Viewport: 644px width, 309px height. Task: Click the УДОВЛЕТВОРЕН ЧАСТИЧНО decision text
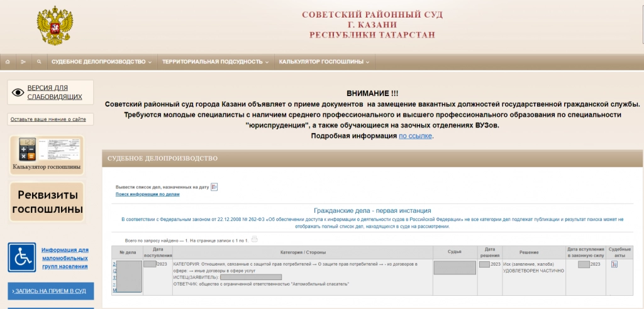pyautogui.click(x=533, y=271)
